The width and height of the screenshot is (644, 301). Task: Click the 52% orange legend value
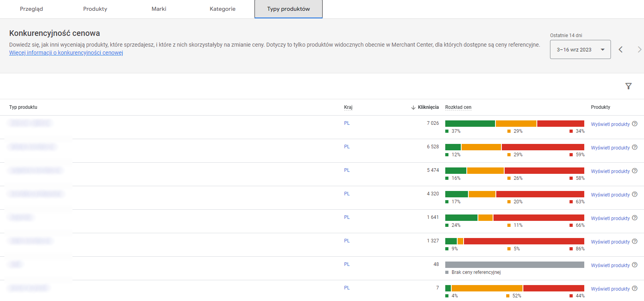pyautogui.click(x=517, y=296)
